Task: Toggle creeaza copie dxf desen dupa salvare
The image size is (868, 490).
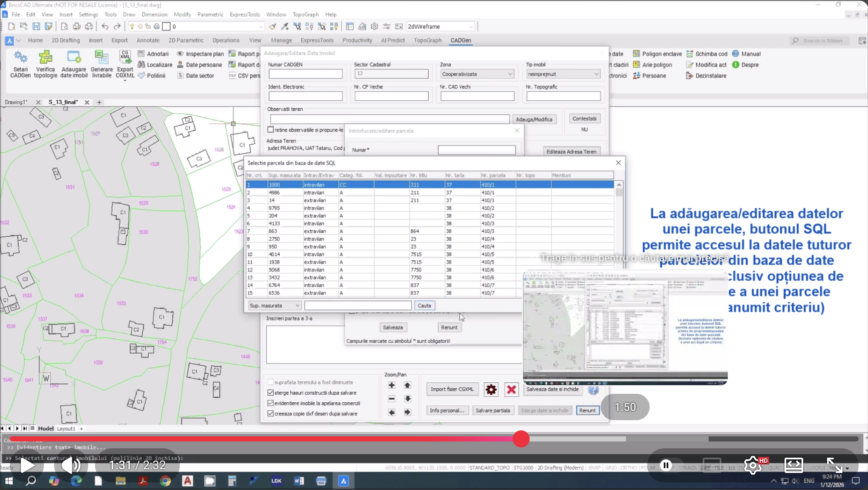Action: point(271,413)
